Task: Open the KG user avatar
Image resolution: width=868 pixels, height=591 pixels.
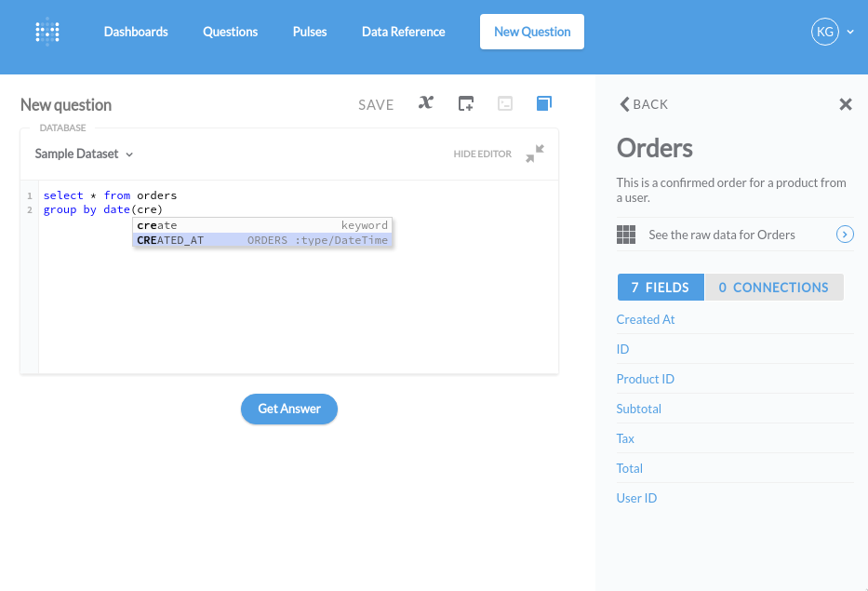Action: click(x=825, y=32)
